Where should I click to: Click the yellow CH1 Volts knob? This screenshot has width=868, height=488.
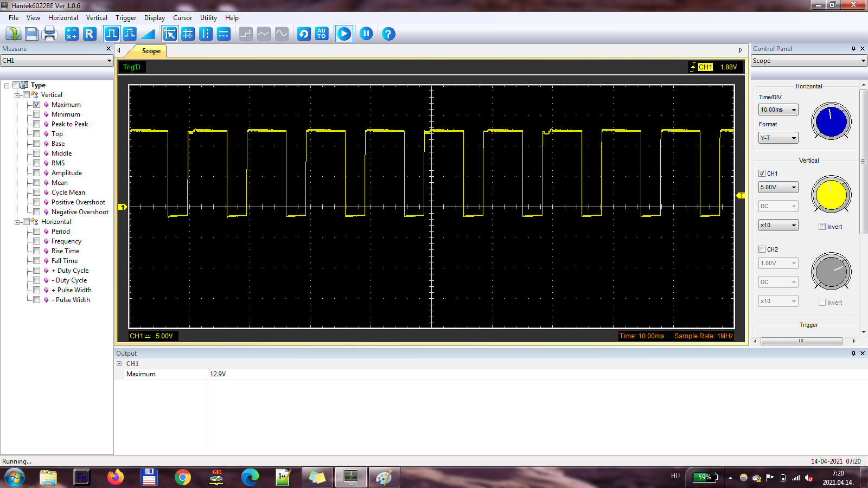[831, 195]
